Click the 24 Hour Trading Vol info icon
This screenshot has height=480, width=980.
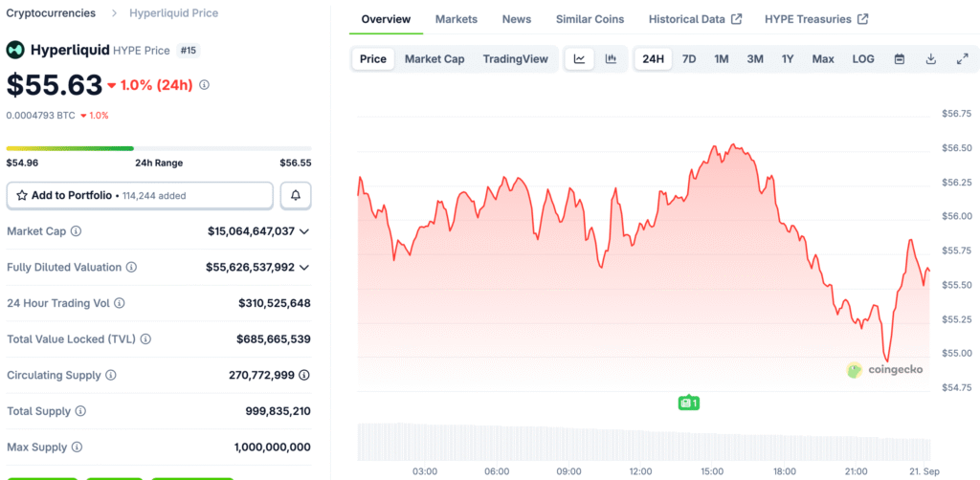[120, 303]
